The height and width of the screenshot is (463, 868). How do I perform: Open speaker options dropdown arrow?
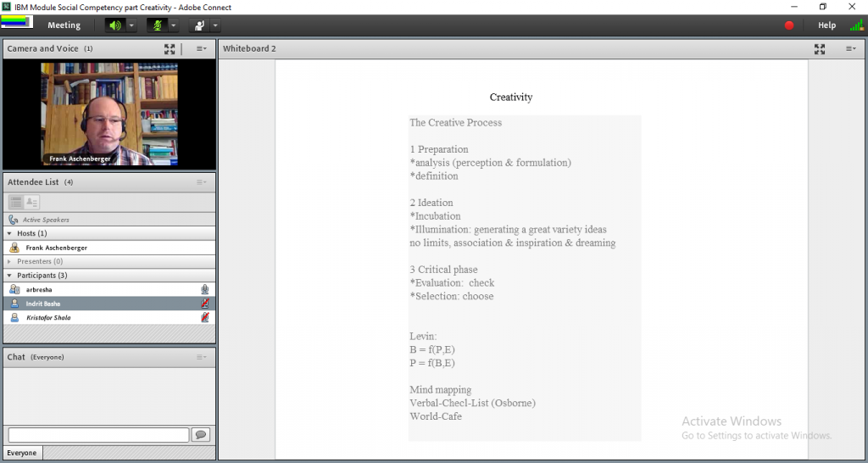pos(131,25)
